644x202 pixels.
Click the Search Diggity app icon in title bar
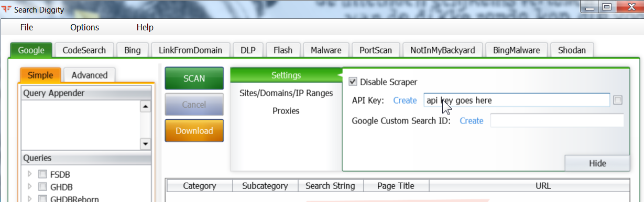point(6,9)
